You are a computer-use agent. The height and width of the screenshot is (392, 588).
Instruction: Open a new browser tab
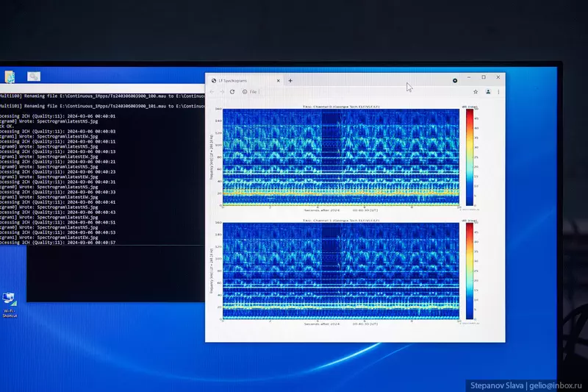[290, 80]
